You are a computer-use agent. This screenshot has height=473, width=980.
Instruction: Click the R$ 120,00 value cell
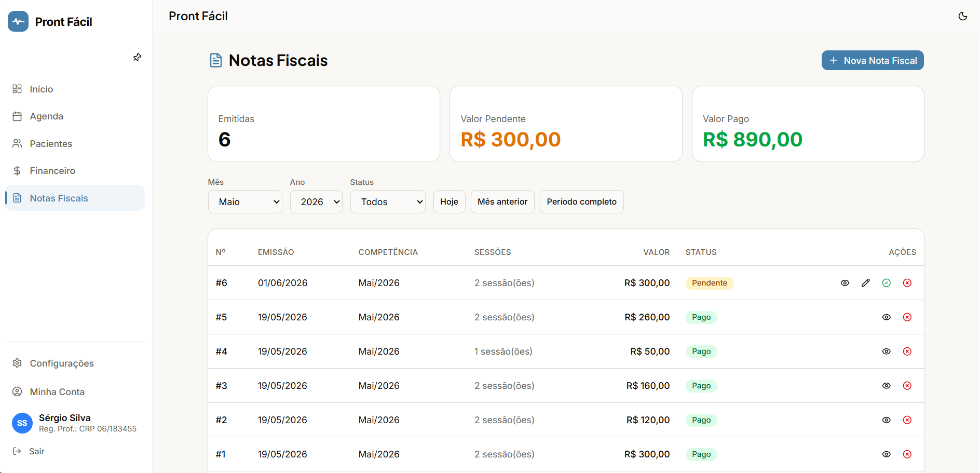648,420
